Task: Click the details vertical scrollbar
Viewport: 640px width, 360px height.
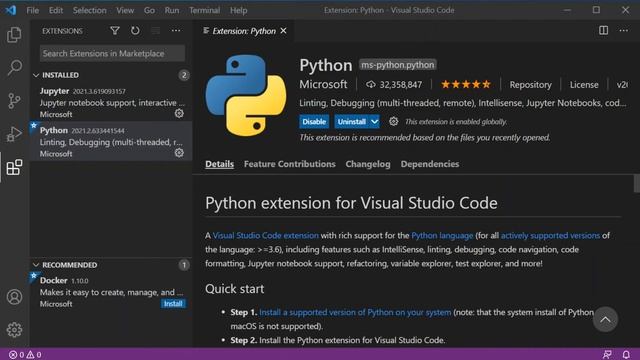Action: click(637, 183)
